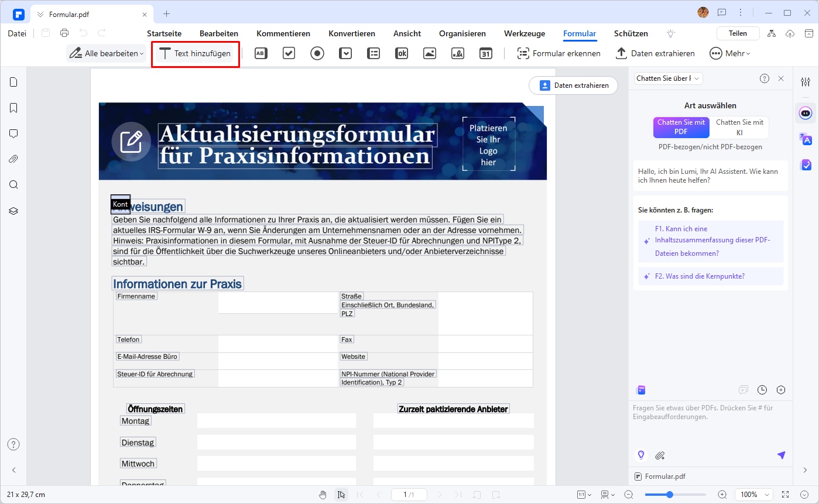The image size is (819, 504).
Task: Click the Text hinzufügen button
Action: pyautogui.click(x=196, y=53)
